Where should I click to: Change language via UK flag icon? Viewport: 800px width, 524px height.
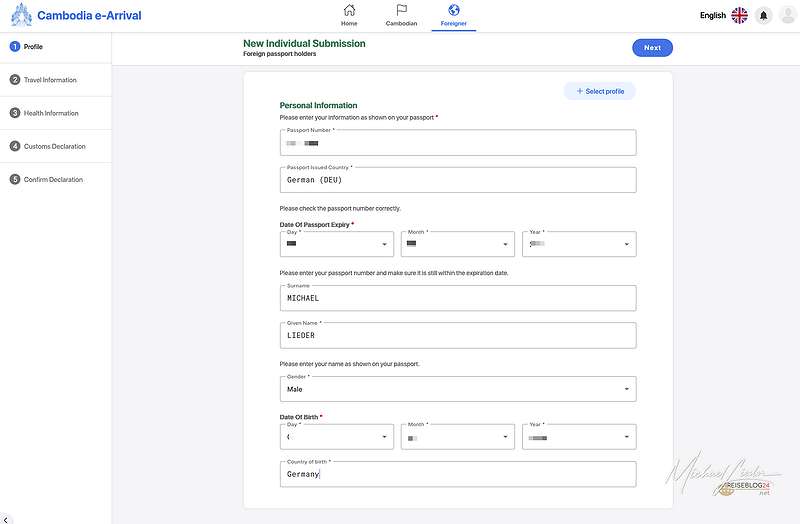[739, 15]
